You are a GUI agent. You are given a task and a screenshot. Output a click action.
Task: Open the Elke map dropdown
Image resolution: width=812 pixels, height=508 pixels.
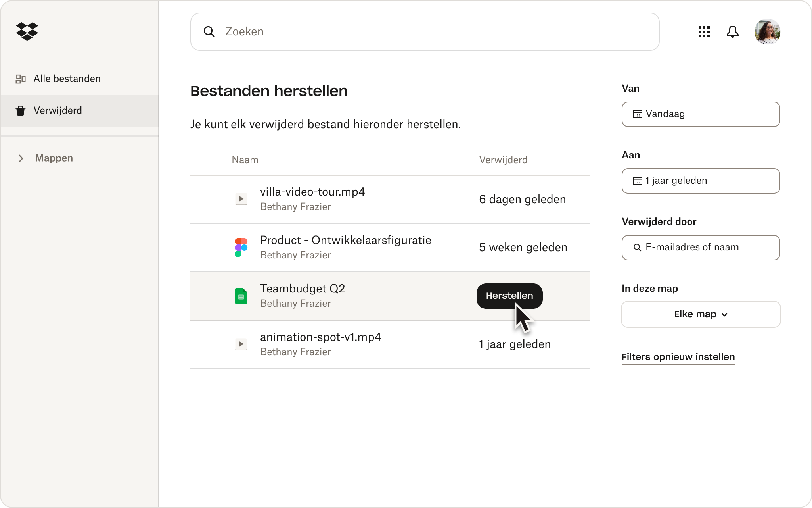click(701, 314)
